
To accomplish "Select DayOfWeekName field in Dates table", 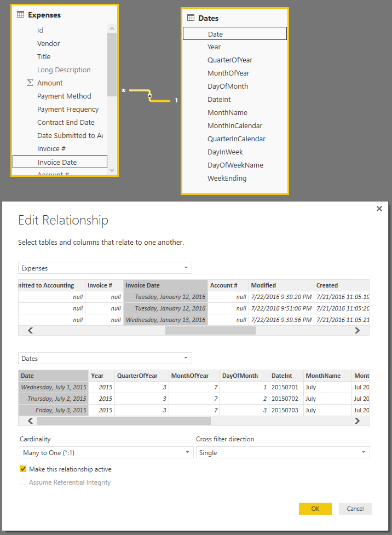I will pyautogui.click(x=235, y=165).
